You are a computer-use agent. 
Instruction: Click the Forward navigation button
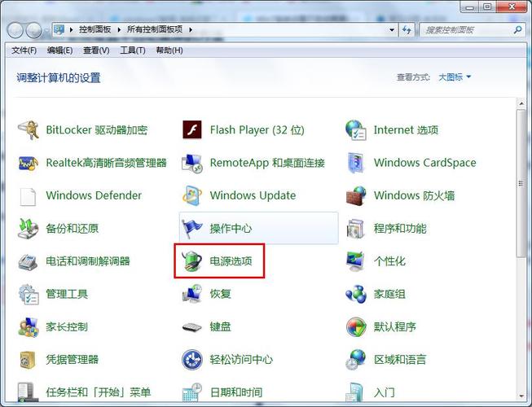(34, 30)
